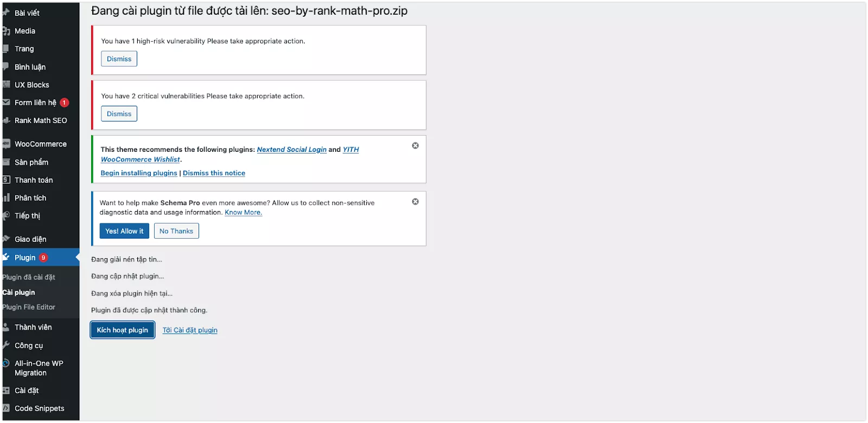Click the Công cụ wrench icon

tap(6, 345)
